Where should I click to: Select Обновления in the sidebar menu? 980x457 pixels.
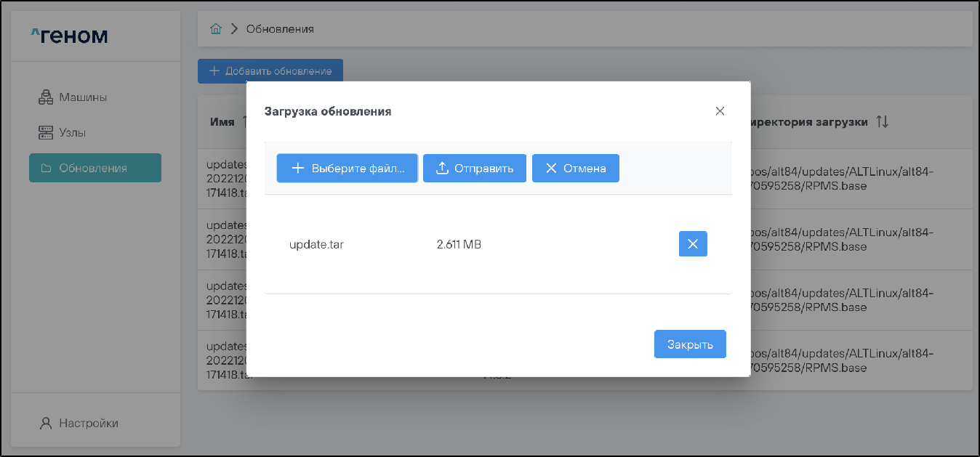95,168
